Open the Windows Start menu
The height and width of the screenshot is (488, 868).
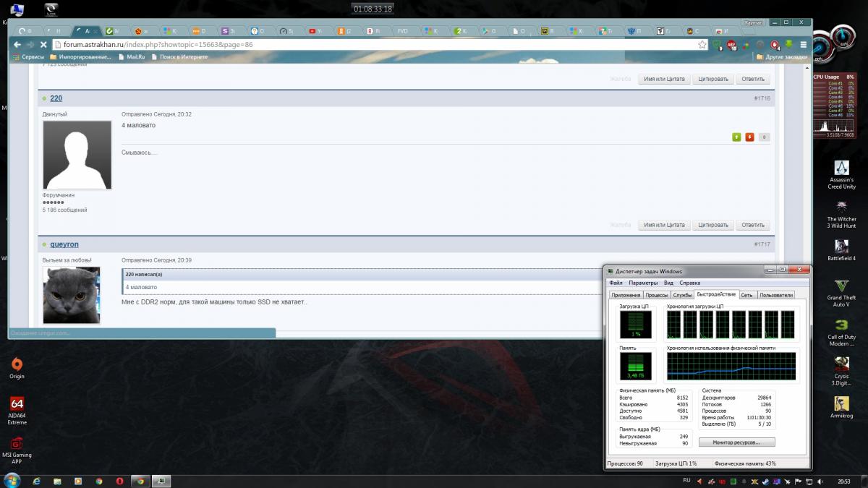(x=12, y=481)
